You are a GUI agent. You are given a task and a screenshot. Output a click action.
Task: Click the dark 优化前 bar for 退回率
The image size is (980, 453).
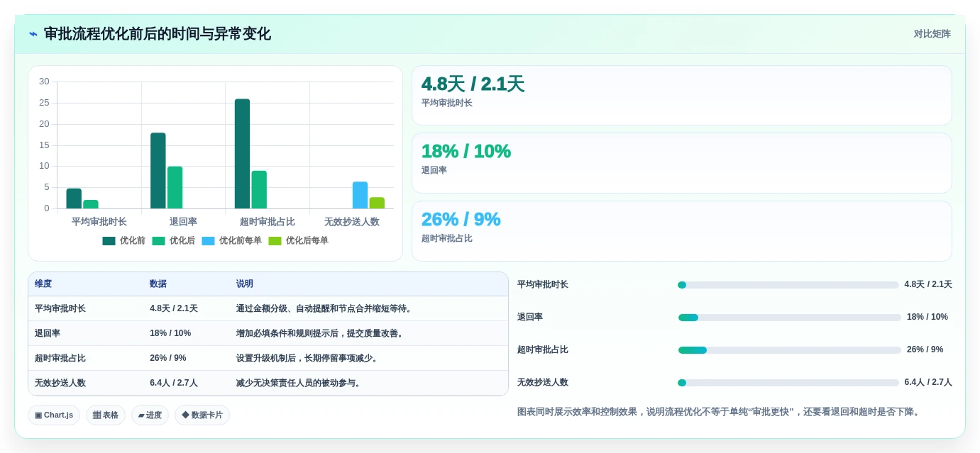click(158, 171)
